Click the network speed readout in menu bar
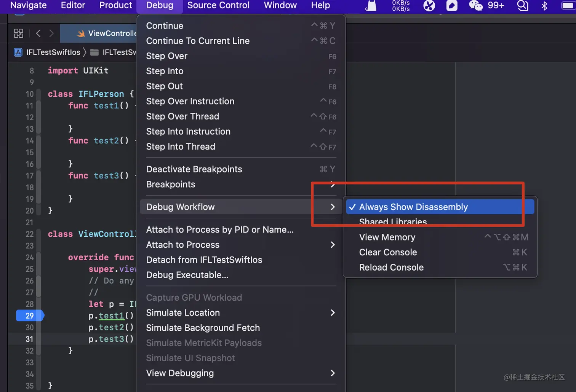The image size is (576, 392). [x=401, y=5]
